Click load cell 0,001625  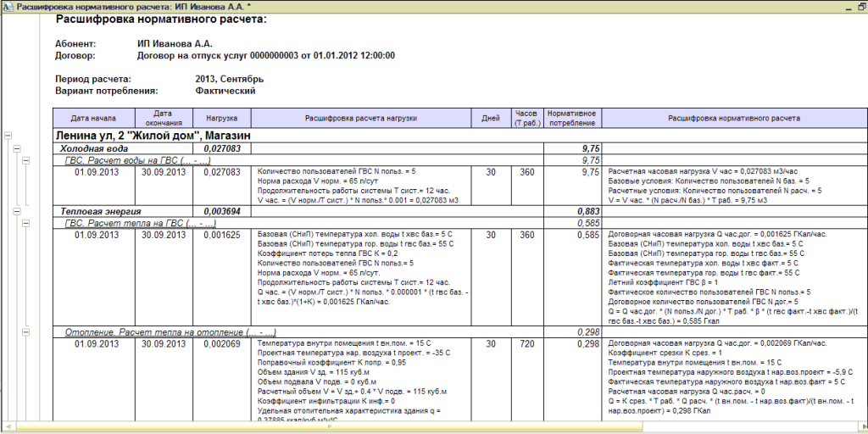[221, 235]
